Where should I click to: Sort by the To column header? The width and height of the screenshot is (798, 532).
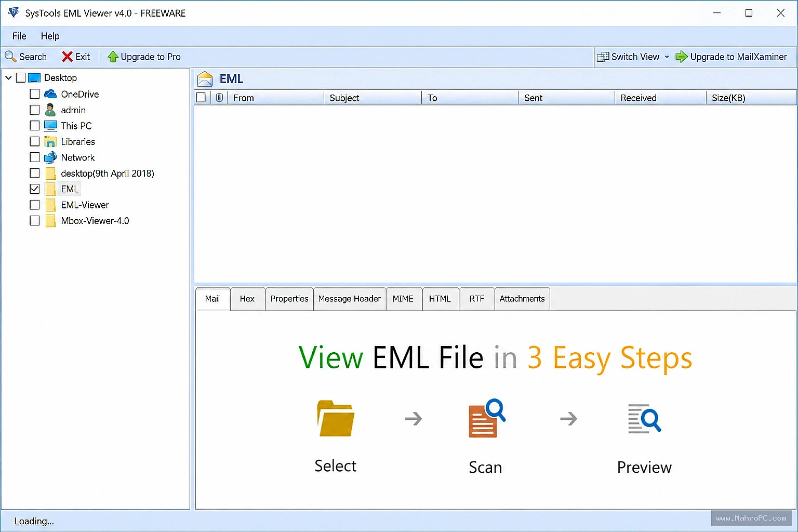(470, 98)
